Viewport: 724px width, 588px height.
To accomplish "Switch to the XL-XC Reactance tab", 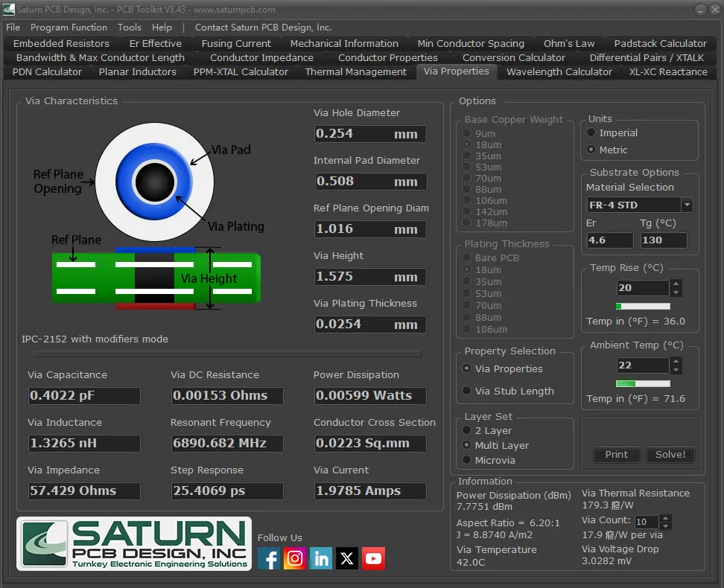I will click(x=668, y=72).
